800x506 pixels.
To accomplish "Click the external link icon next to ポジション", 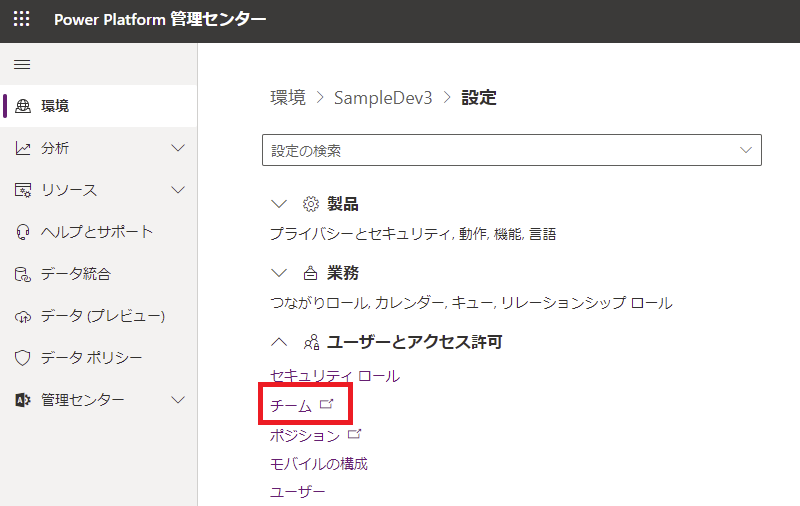I will [x=354, y=434].
